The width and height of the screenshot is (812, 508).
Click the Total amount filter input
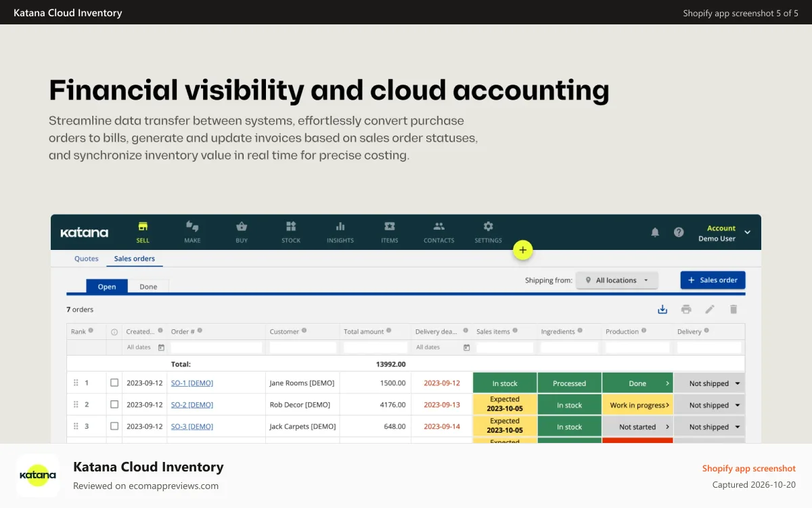[x=376, y=347]
